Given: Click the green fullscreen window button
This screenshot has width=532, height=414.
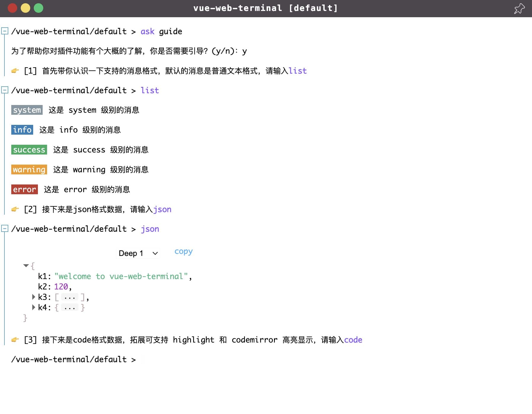Looking at the screenshot, I should click(39, 8).
